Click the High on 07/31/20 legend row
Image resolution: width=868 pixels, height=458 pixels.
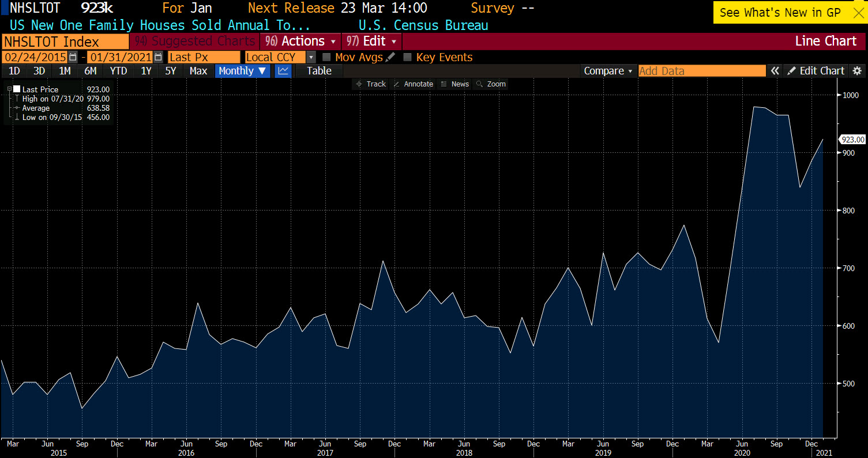coord(62,99)
